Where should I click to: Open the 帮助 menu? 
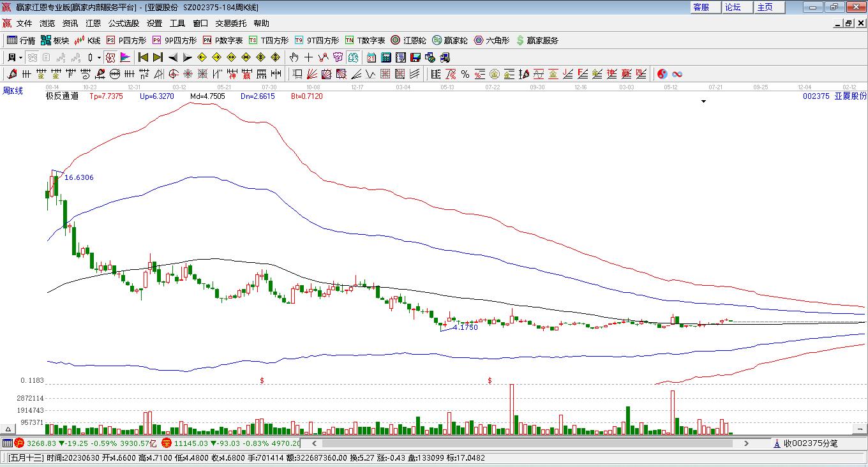click(x=262, y=24)
